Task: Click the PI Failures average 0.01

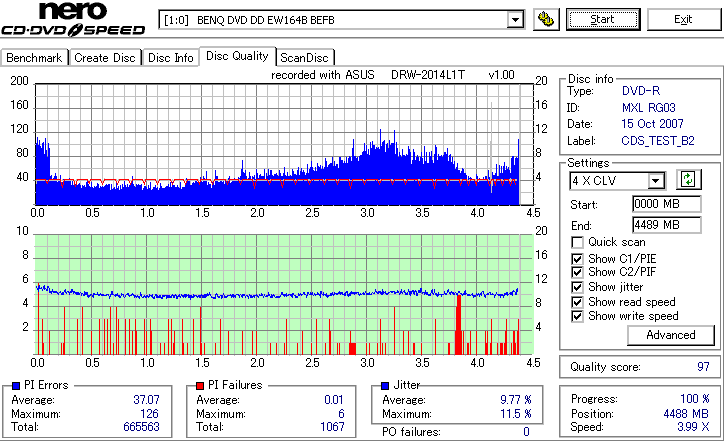Action: (334, 399)
